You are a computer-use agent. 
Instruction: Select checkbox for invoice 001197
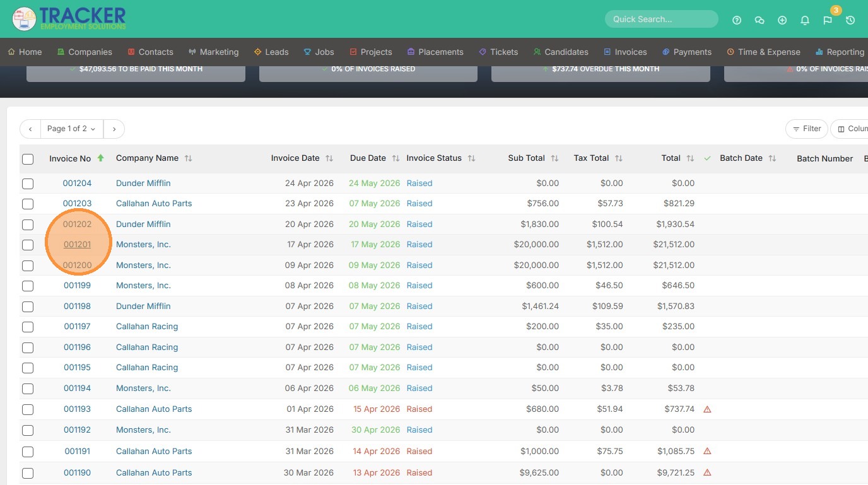(x=28, y=327)
